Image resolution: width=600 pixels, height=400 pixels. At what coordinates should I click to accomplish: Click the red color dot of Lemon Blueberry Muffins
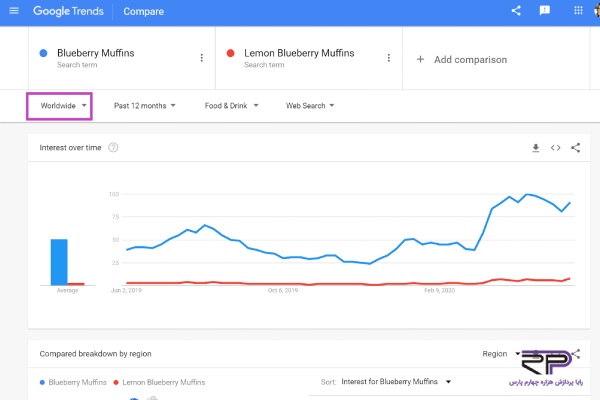tap(230, 53)
